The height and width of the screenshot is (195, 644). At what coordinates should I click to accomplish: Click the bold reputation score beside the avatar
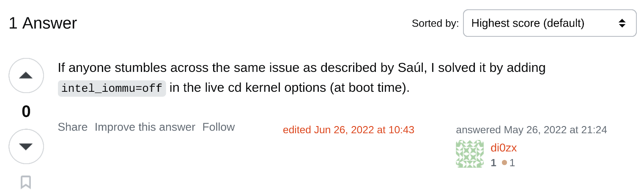point(493,163)
